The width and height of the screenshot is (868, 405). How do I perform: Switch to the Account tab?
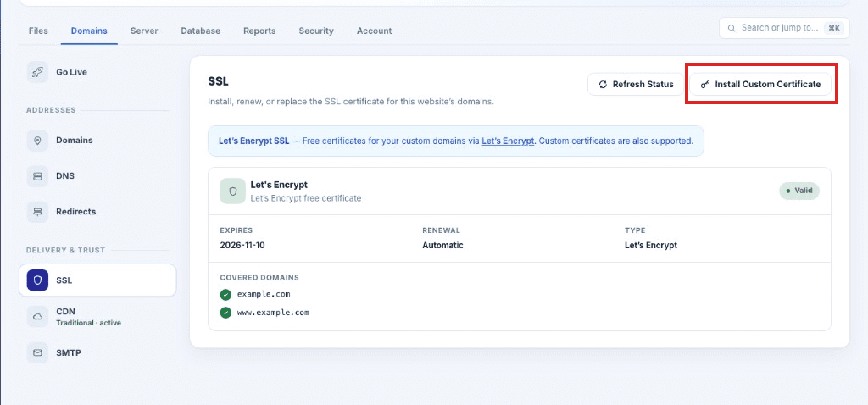click(x=374, y=31)
